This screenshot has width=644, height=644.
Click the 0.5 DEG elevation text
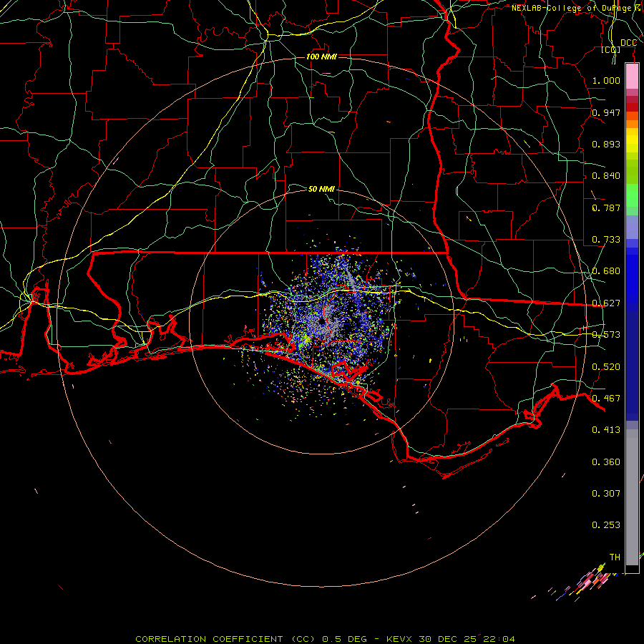tap(343, 639)
